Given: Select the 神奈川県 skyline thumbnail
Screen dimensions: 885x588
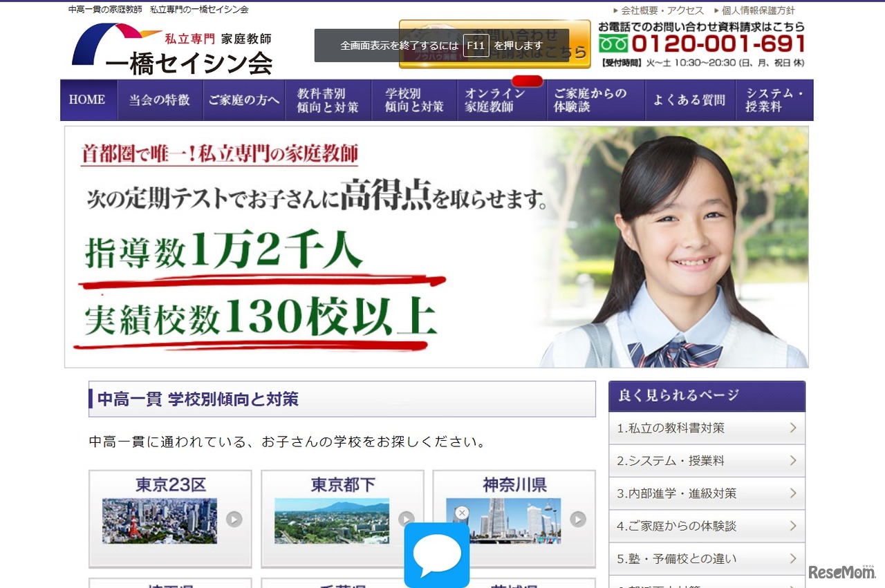Looking at the screenshot, I should [x=503, y=521].
